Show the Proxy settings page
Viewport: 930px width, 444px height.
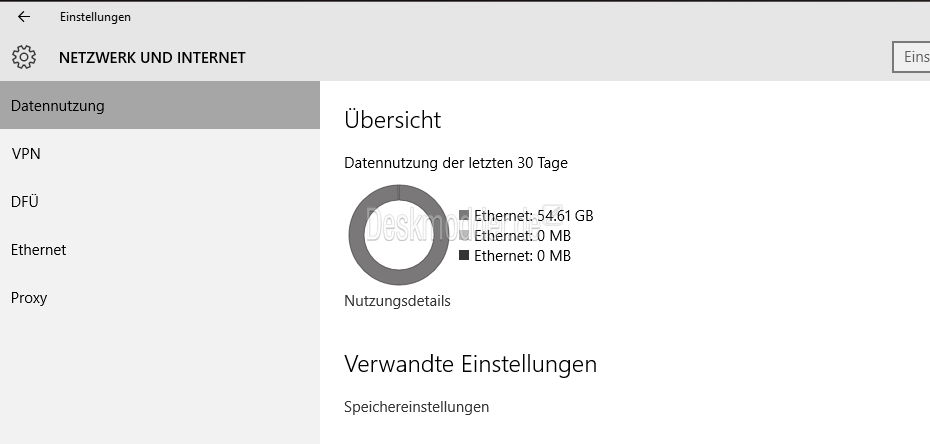(x=160, y=298)
